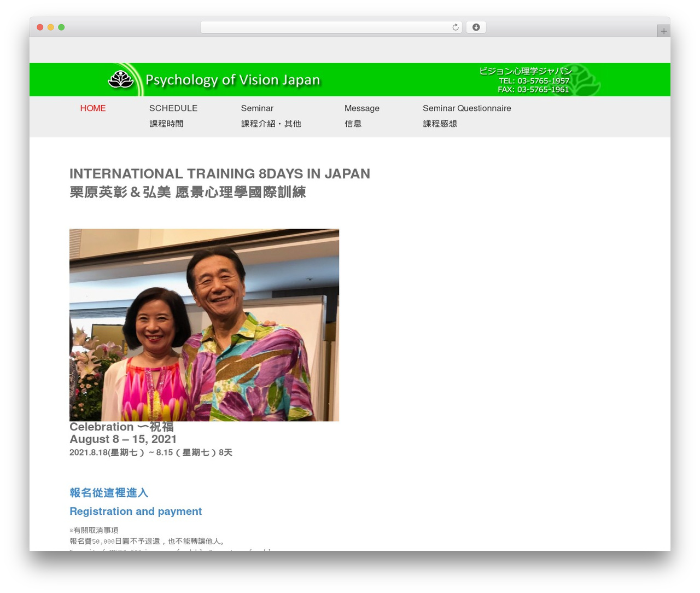Click the ビジョン心理学ジャパン banner text
This screenshot has height=593, width=700.
tap(526, 71)
